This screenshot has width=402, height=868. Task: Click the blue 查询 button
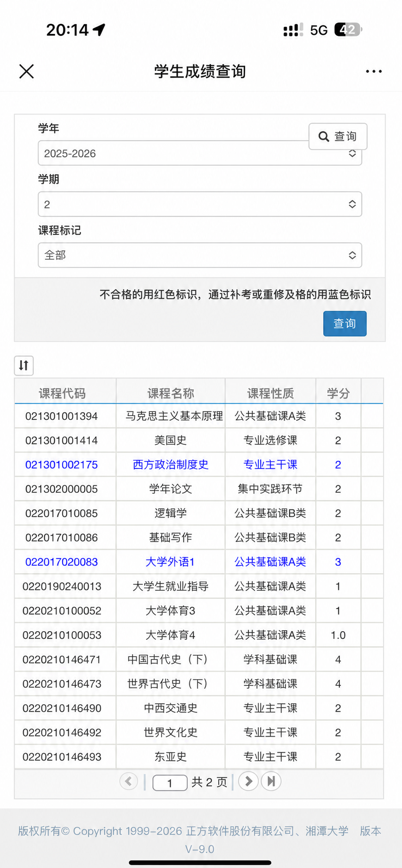tap(345, 323)
